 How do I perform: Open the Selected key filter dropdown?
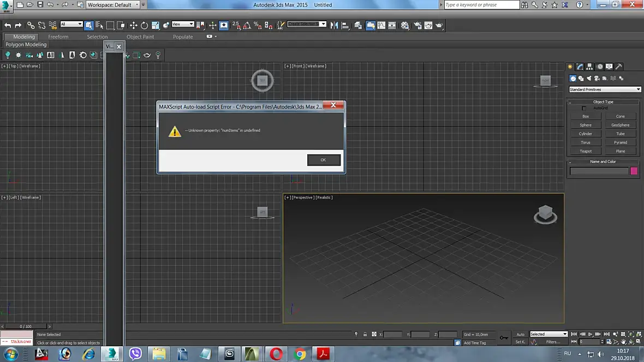tap(548, 334)
